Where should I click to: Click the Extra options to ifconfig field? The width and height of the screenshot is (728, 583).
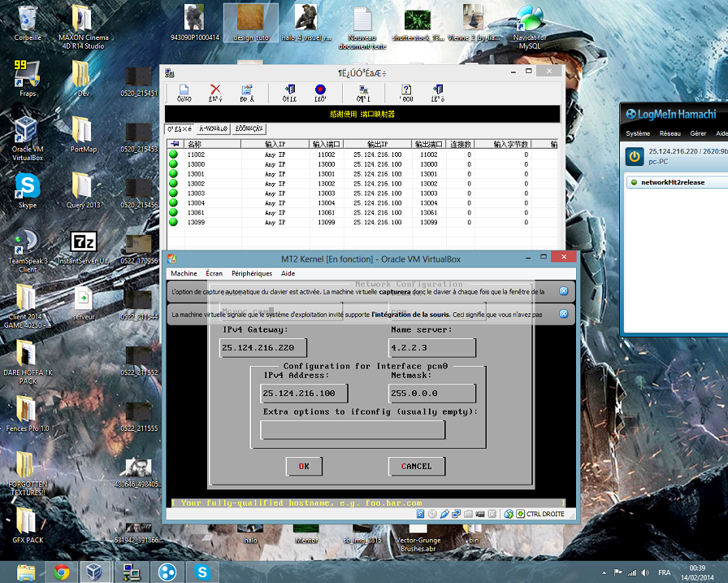click(353, 429)
